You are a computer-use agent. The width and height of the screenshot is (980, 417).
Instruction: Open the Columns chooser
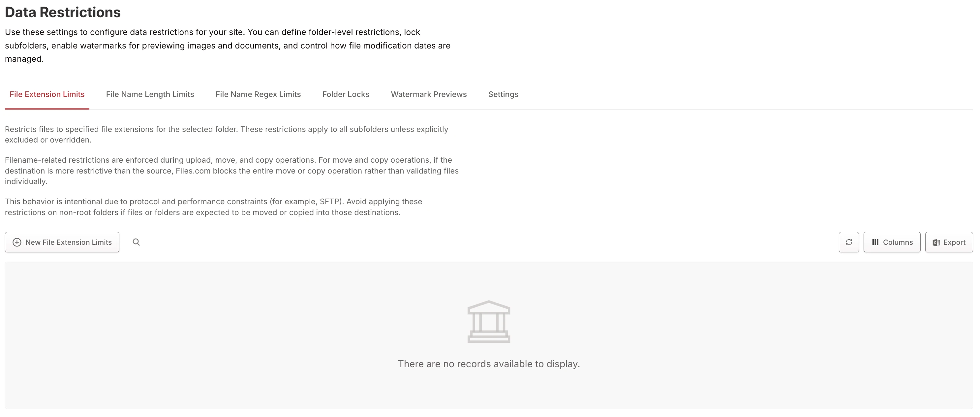click(892, 242)
